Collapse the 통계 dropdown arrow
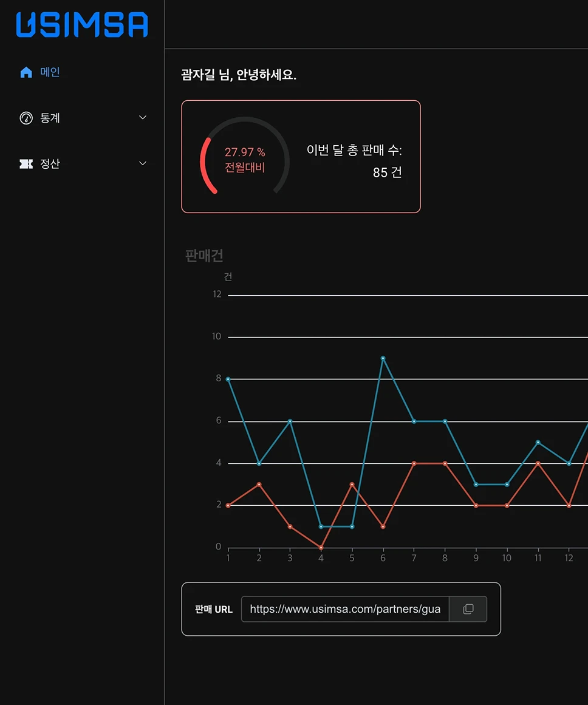 [142, 117]
